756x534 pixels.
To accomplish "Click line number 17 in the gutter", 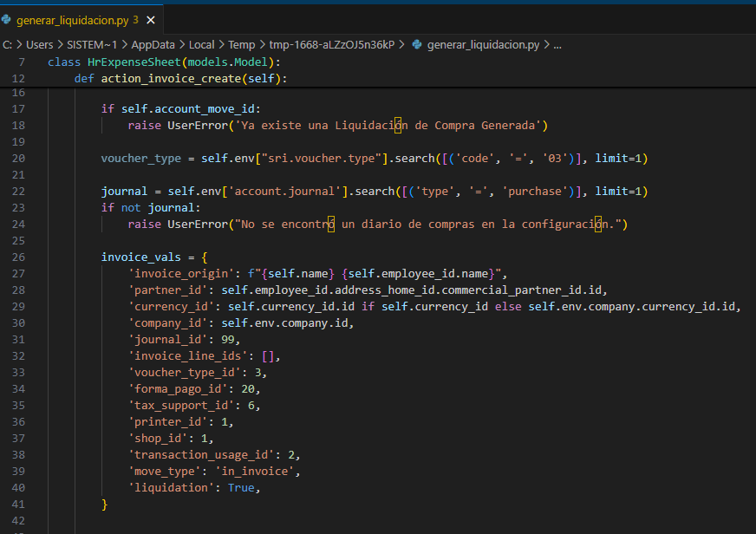I will [19, 108].
